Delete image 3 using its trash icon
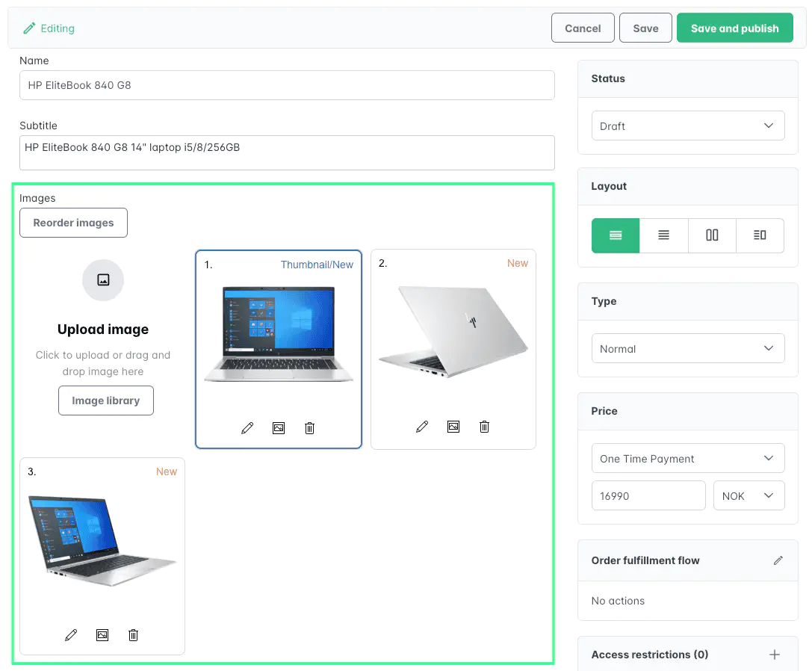Viewport: 812px width, 671px height. 133,634
